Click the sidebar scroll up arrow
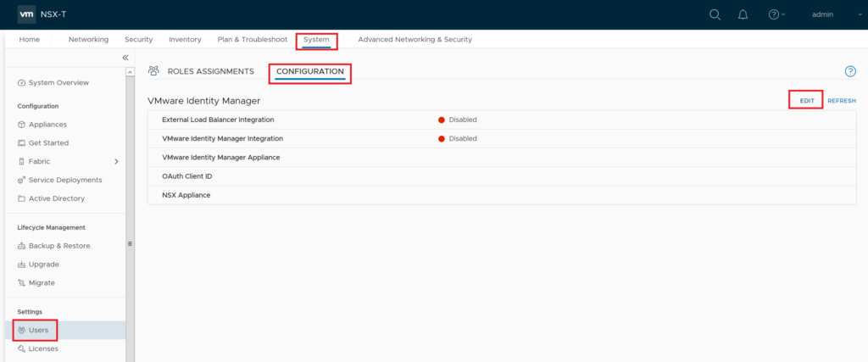The width and height of the screenshot is (868, 362). [130, 71]
